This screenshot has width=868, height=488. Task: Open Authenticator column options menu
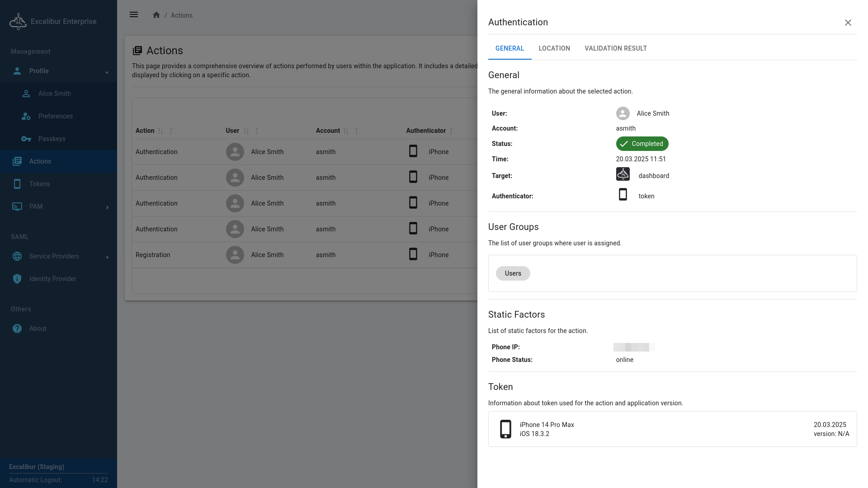(451, 131)
